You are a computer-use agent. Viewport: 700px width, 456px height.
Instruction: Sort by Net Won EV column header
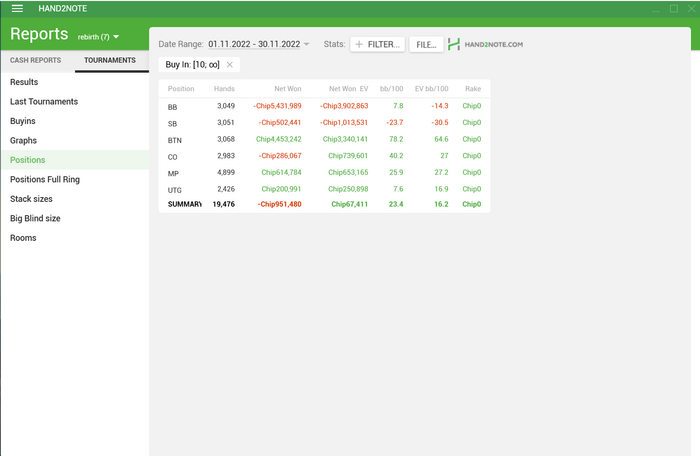(349, 89)
